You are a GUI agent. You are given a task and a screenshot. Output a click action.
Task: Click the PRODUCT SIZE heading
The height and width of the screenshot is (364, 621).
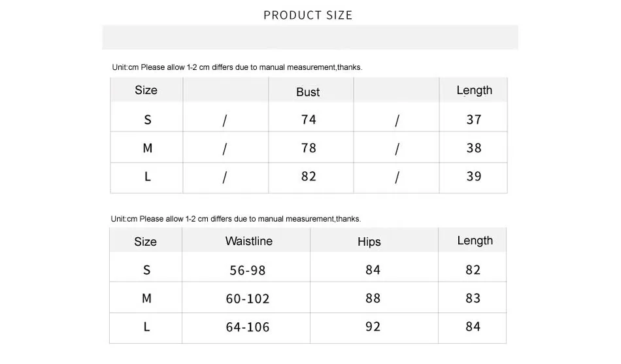click(x=308, y=15)
